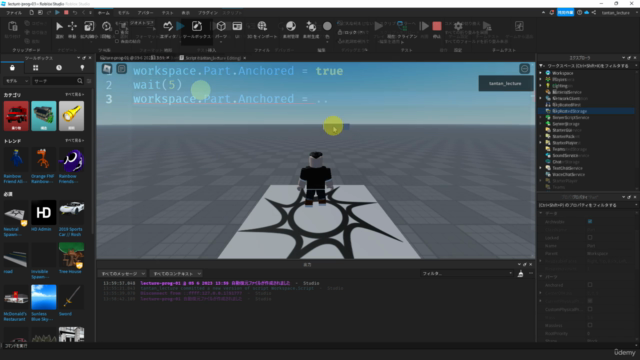
Task: Toggle the CustomPhysicalProperties checkbox
Action: point(590,309)
